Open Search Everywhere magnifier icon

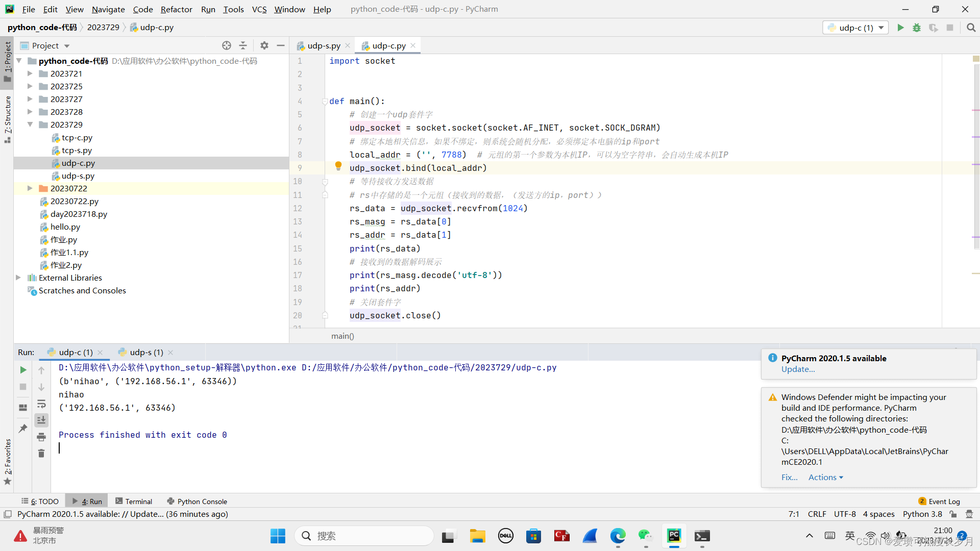click(971, 28)
